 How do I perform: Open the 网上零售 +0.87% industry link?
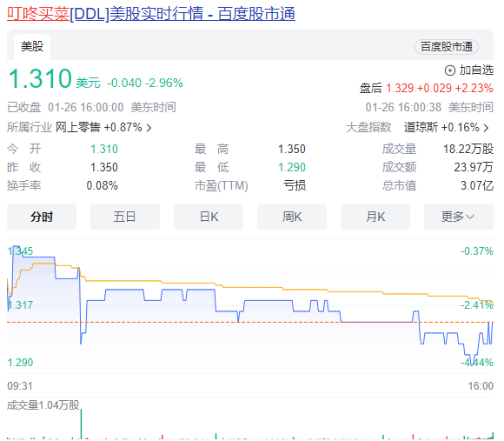(99, 127)
